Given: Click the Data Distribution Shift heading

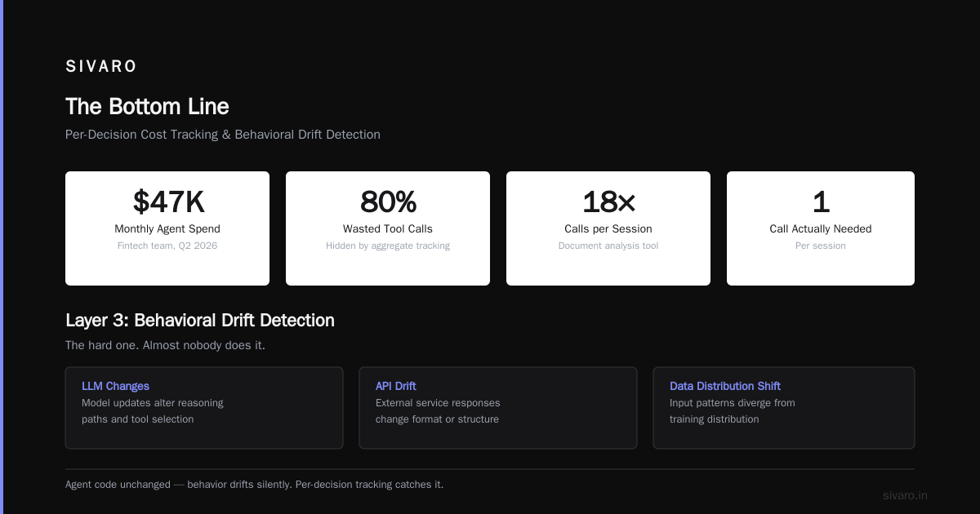Looking at the screenshot, I should point(725,386).
